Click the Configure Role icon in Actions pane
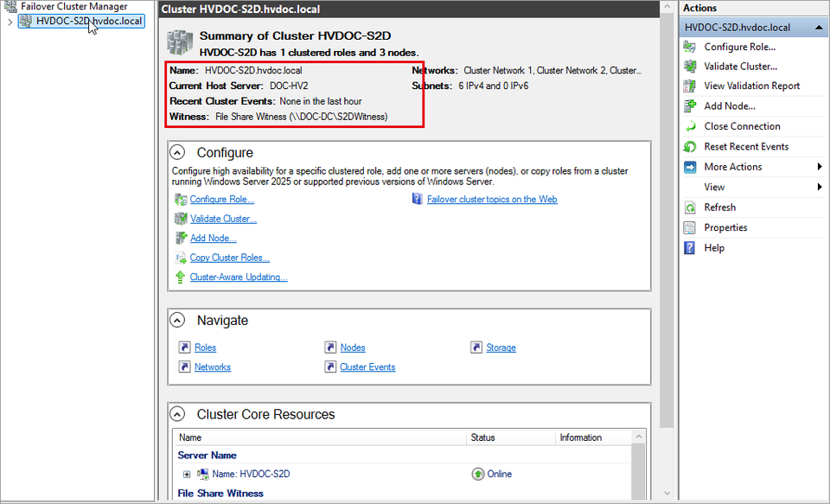This screenshot has width=830, height=504. pyautogui.click(x=690, y=48)
